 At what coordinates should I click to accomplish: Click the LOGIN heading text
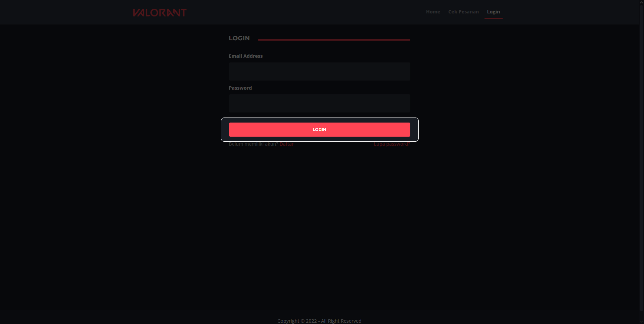coord(239,38)
